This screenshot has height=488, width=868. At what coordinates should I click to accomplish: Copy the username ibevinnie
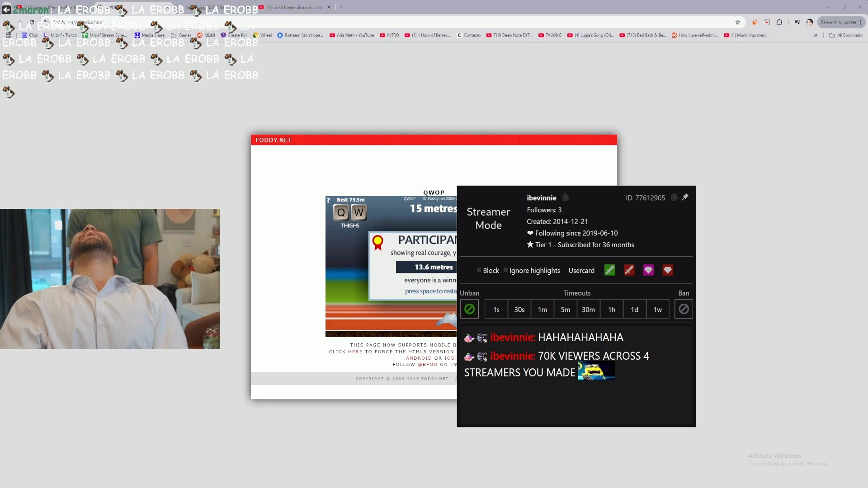click(x=566, y=197)
